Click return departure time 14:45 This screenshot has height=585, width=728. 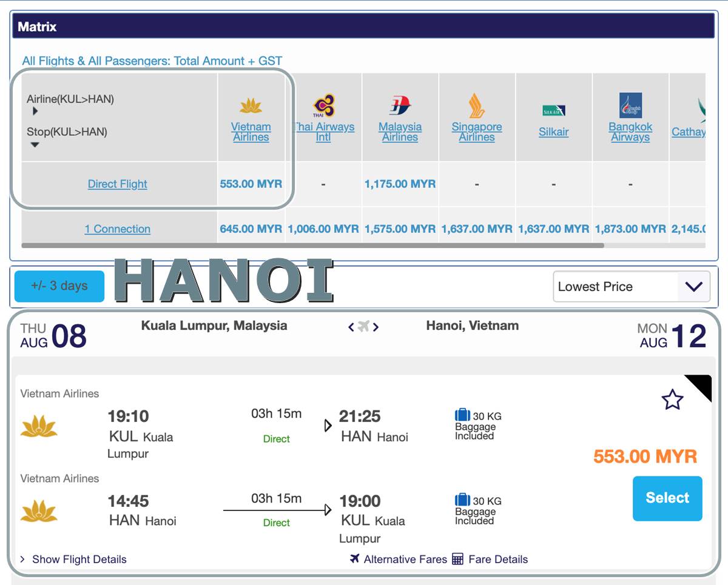coord(128,501)
